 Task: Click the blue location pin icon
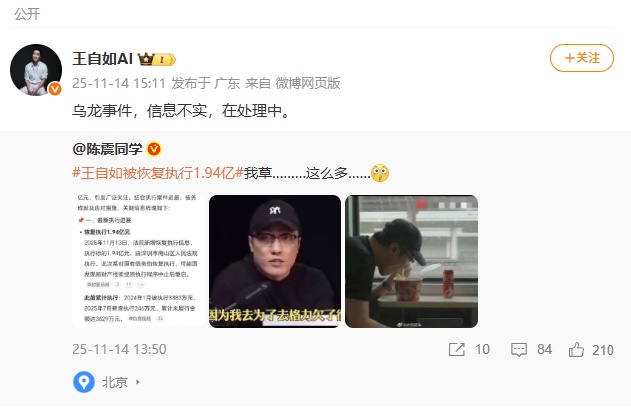pos(84,382)
